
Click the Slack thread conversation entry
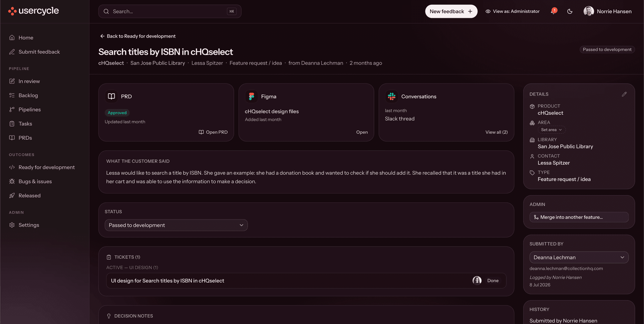[399, 119]
